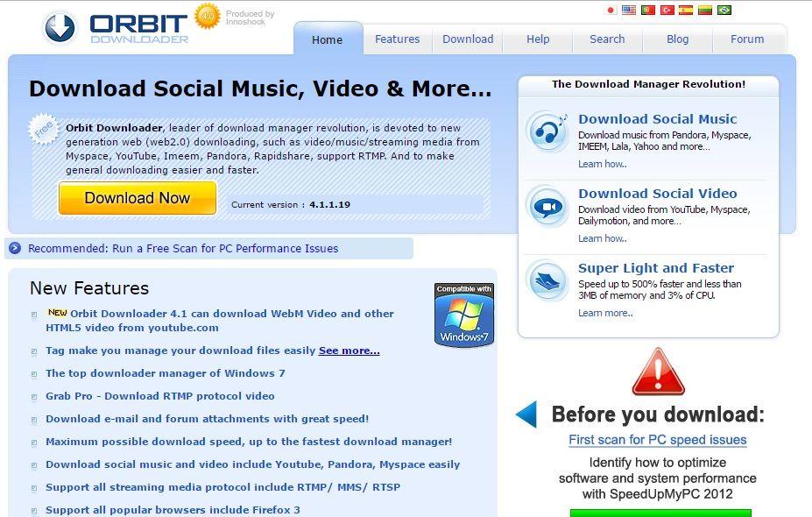This screenshot has height=517, width=812.
Task: Click the yellow Download Now button
Action: point(138,198)
